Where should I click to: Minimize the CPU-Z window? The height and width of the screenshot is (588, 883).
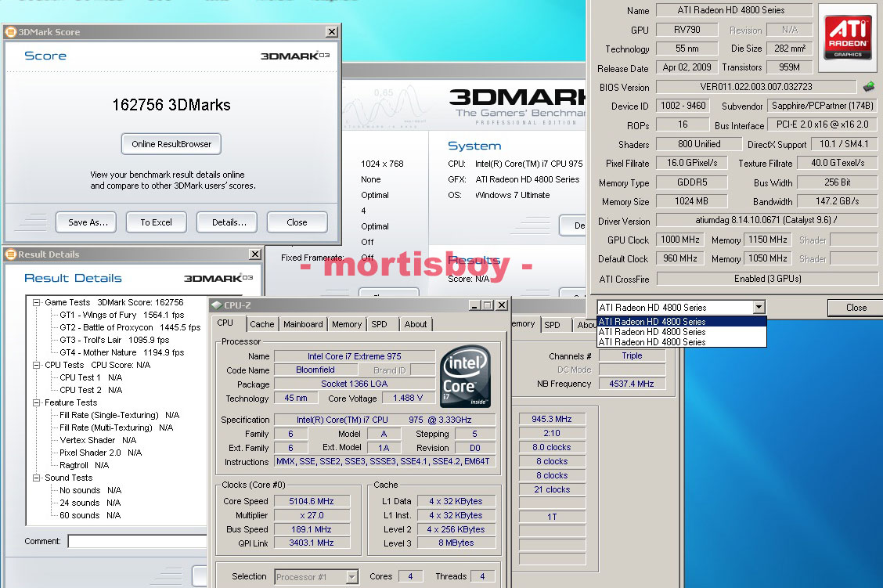click(x=474, y=305)
